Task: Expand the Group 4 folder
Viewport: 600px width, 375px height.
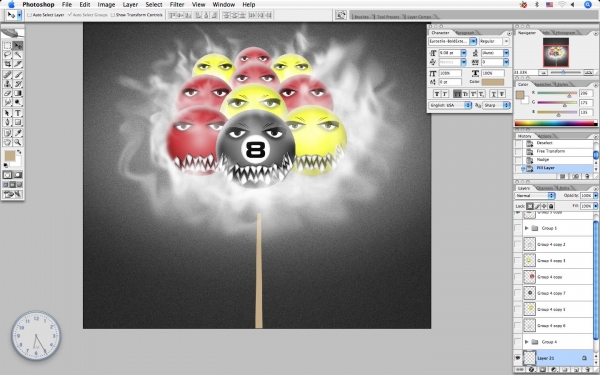Action: [527, 342]
